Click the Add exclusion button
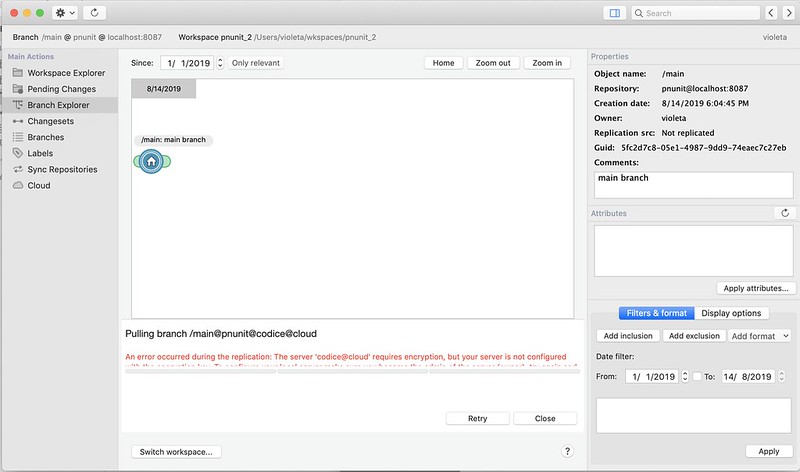Image resolution: width=800 pixels, height=472 pixels. (694, 336)
